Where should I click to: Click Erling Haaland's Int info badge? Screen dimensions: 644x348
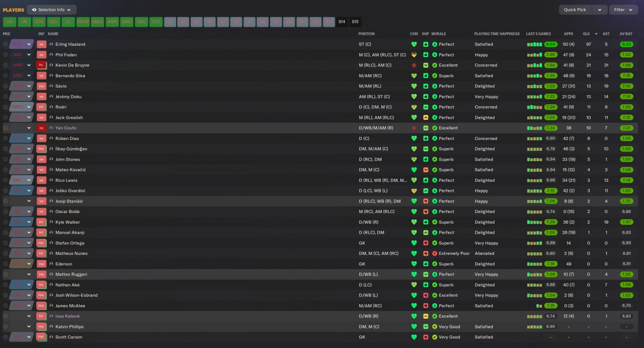point(41,44)
